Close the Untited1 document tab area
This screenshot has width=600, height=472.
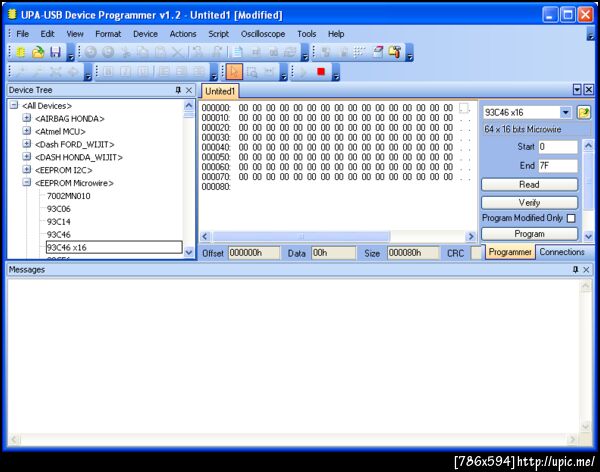point(589,90)
